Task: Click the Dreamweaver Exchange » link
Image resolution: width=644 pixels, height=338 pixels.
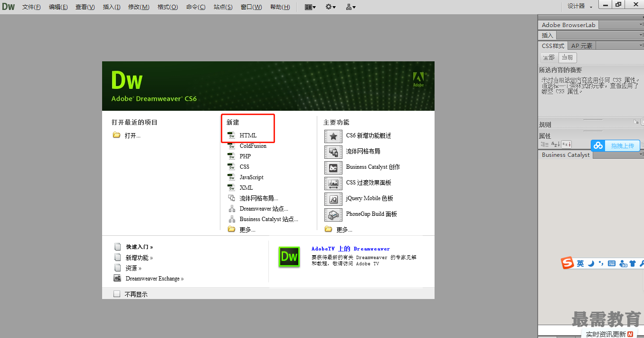Action: [154, 279]
